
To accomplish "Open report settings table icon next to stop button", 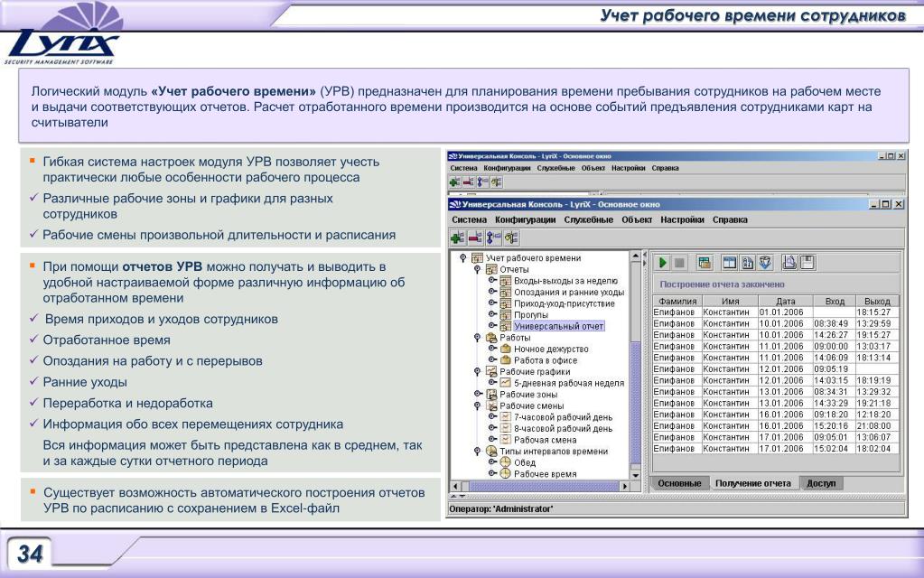I will click(x=705, y=263).
